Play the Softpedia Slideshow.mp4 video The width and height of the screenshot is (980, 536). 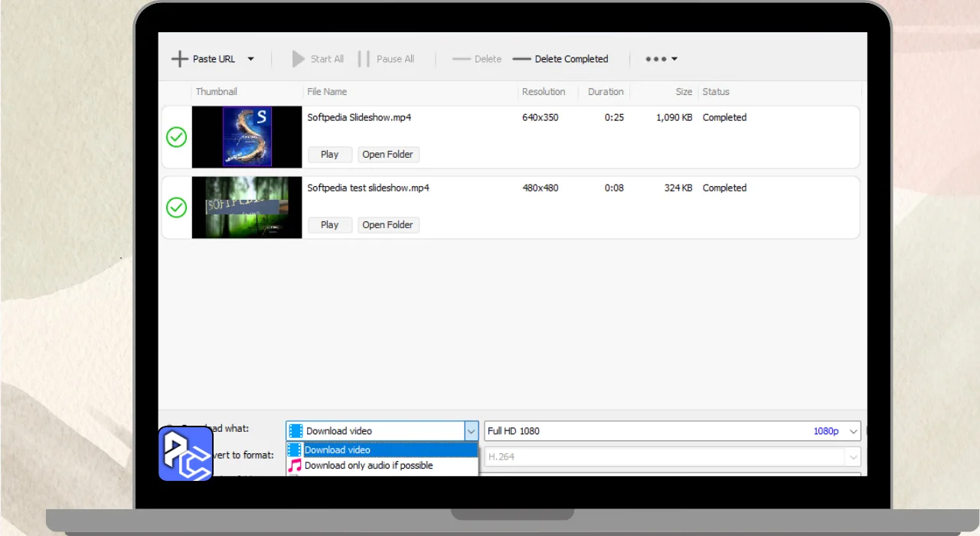point(330,155)
